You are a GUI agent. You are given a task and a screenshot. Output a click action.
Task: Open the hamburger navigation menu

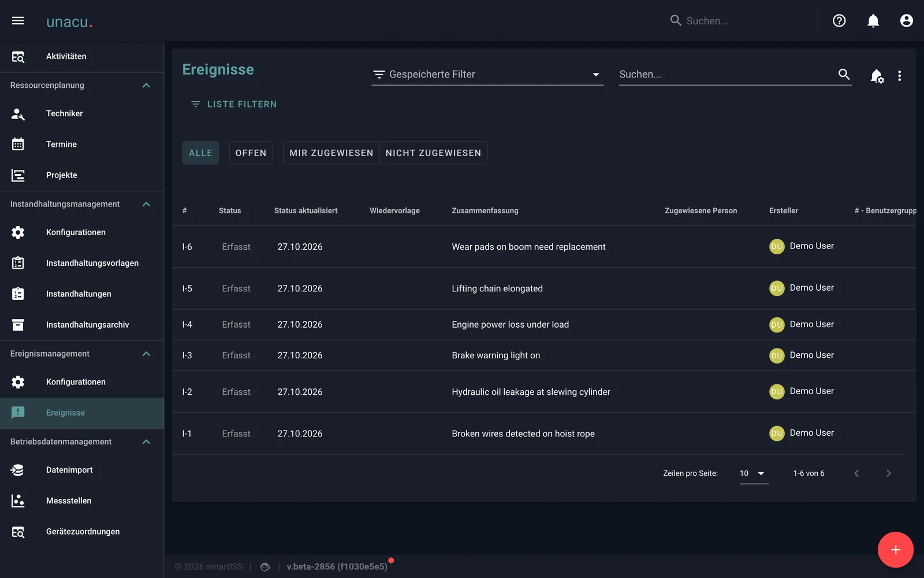(18, 21)
